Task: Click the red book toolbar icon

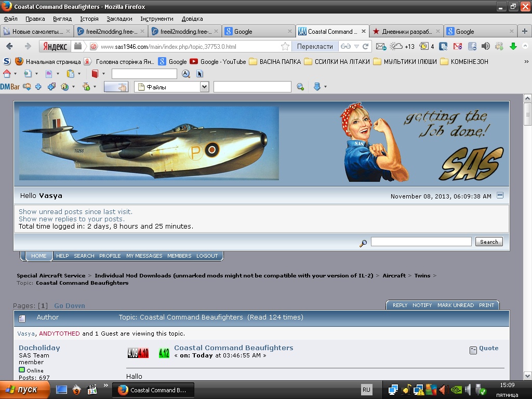Action: [x=95, y=74]
